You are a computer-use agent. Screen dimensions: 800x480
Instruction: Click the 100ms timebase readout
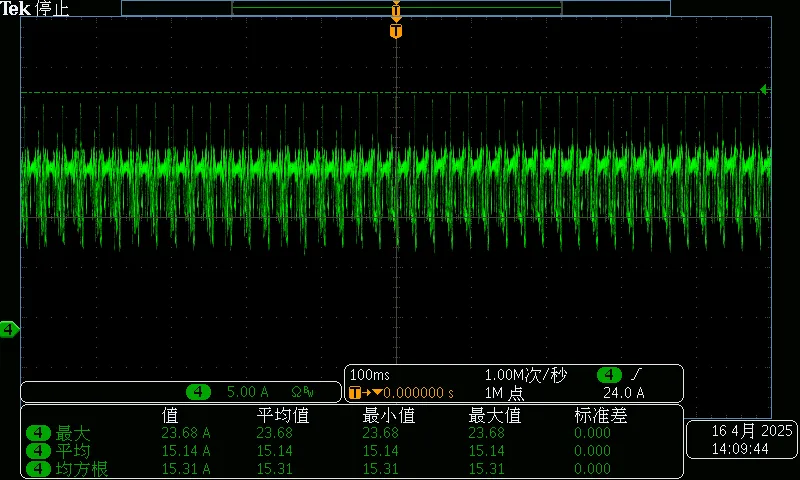(x=370, y=375)
